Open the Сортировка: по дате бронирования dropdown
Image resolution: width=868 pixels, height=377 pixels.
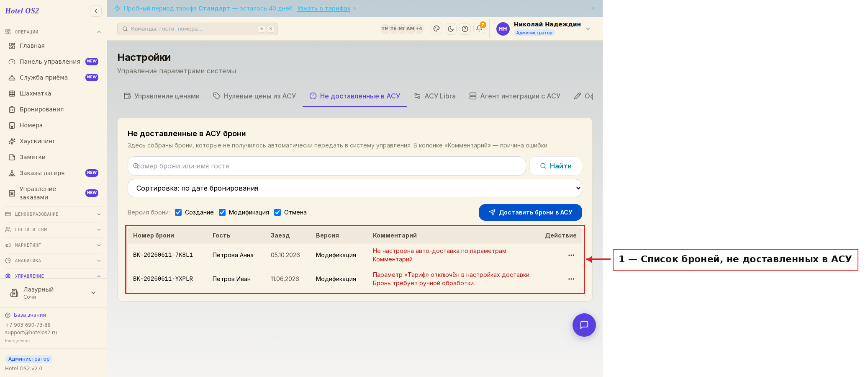click(x=355, y=188)
